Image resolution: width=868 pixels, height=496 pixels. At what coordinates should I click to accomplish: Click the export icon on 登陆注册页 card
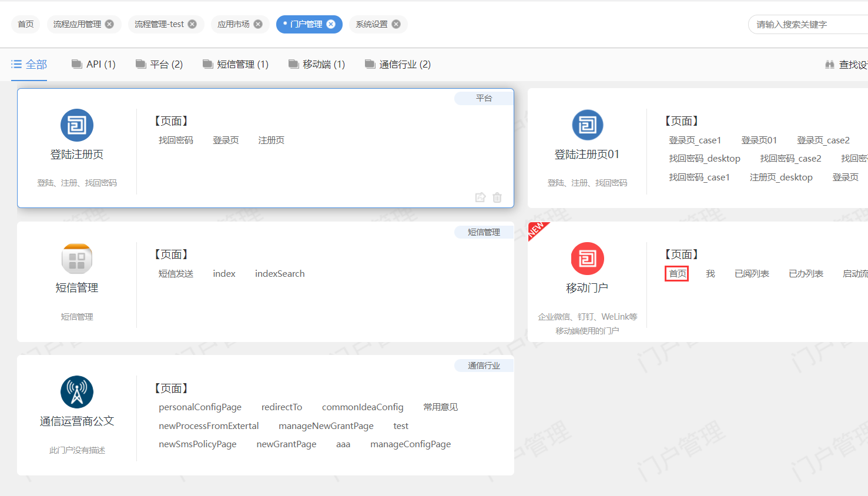click(480, 197)
